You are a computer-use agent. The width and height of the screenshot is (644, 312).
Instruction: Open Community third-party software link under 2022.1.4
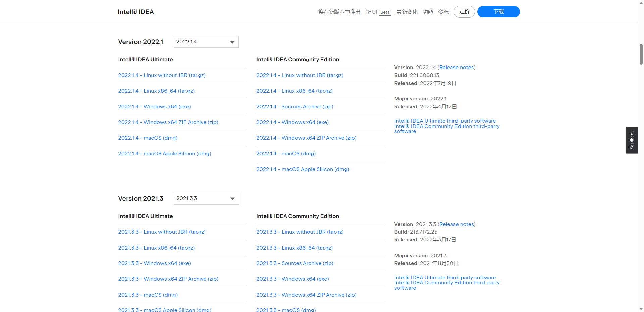(447, 129)
